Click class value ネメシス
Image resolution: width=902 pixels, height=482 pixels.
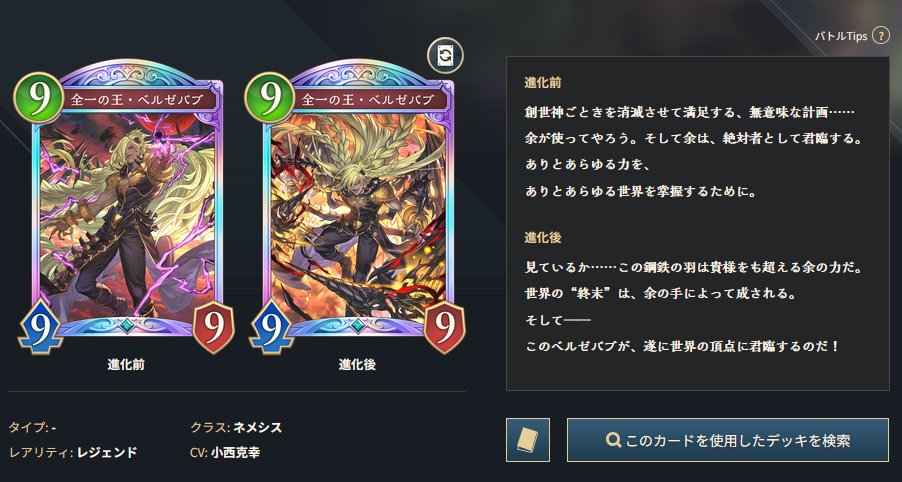257,427
